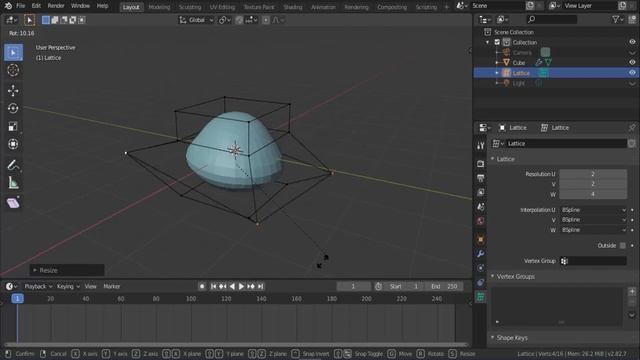
Task: Select the Annotate tool
Action: coord(13,165)
